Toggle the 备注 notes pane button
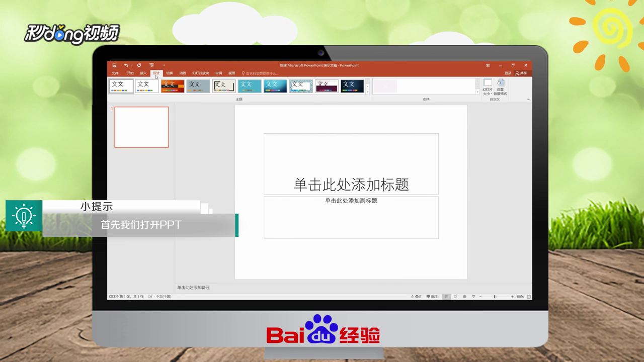The image size is (644, 362). point(417,297)
